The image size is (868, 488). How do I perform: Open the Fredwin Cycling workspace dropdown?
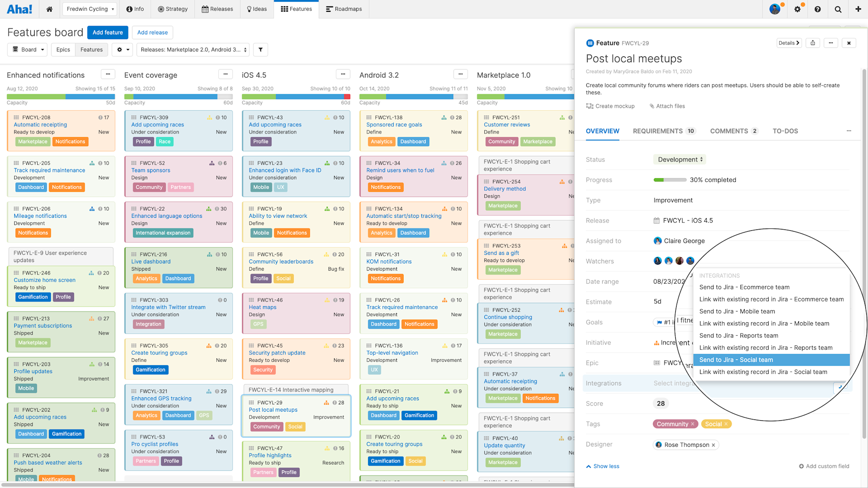tap(89, 9)
